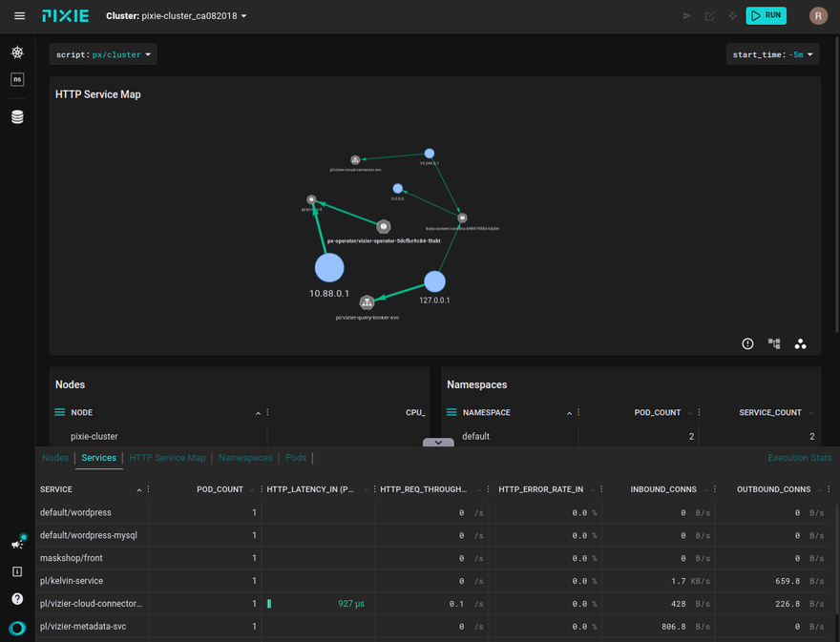This screenshot has width=840, height=642.
Task: Open the script editor pencil icon
Action: click(709, 16)
